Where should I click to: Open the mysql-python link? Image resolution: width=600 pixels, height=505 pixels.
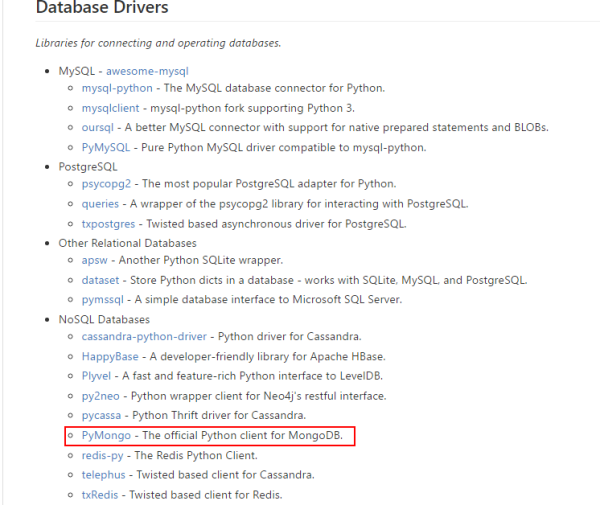tap(117, 88)
